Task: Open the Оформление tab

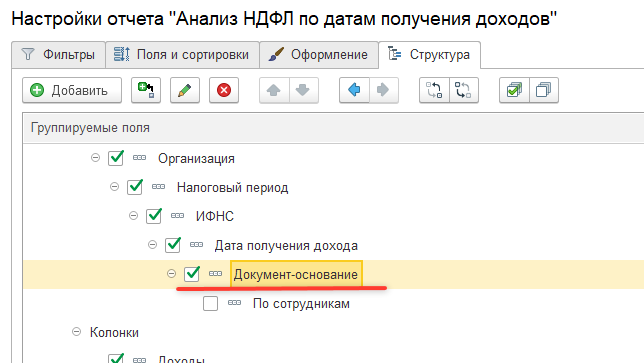Action: (319, 55)
